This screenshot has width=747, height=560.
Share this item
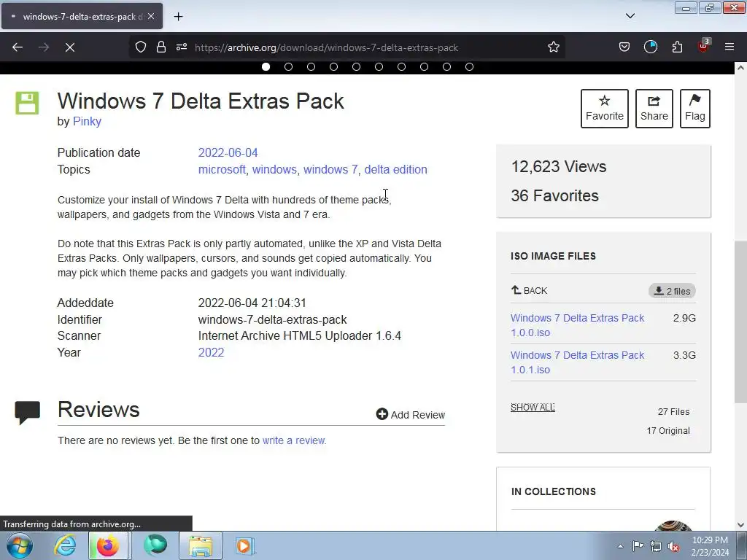pyautogui.click(x=654, y=109)
